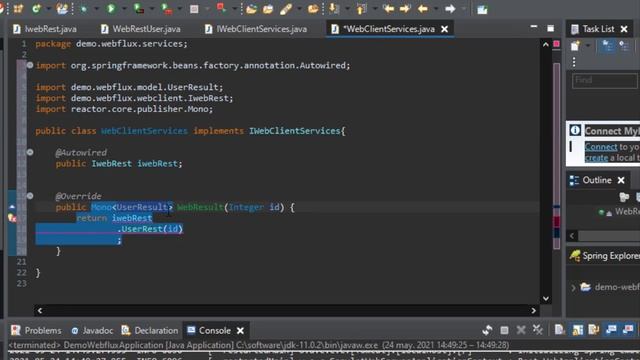This screenshot has height=360, width=640.
Task: Click the create local task link
Action: pyautogui.click(x=596, y=158)
